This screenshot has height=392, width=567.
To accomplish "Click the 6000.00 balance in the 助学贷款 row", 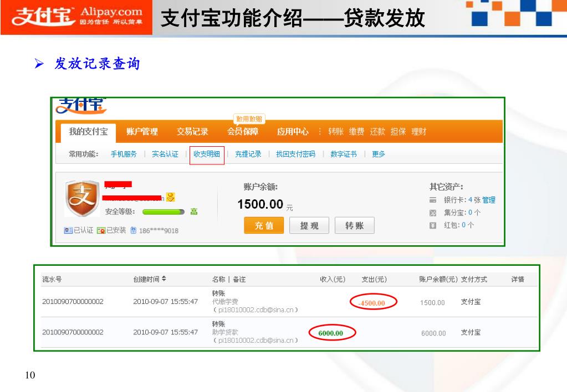I will (433, 333).
